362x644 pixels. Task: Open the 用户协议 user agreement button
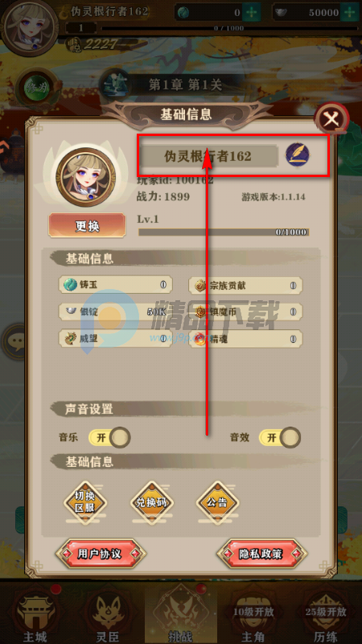click(100, 553)
